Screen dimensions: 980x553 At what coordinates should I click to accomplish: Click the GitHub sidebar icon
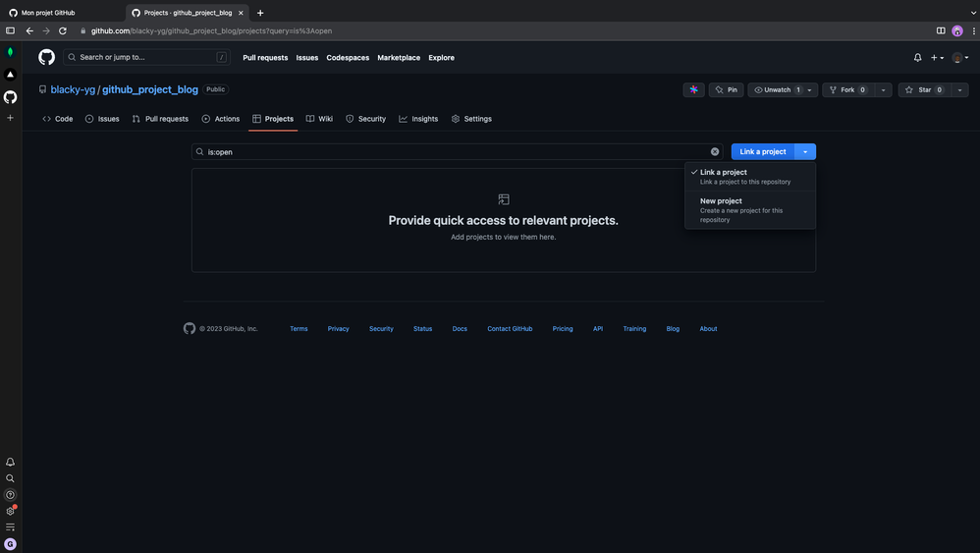click(10, 97)
